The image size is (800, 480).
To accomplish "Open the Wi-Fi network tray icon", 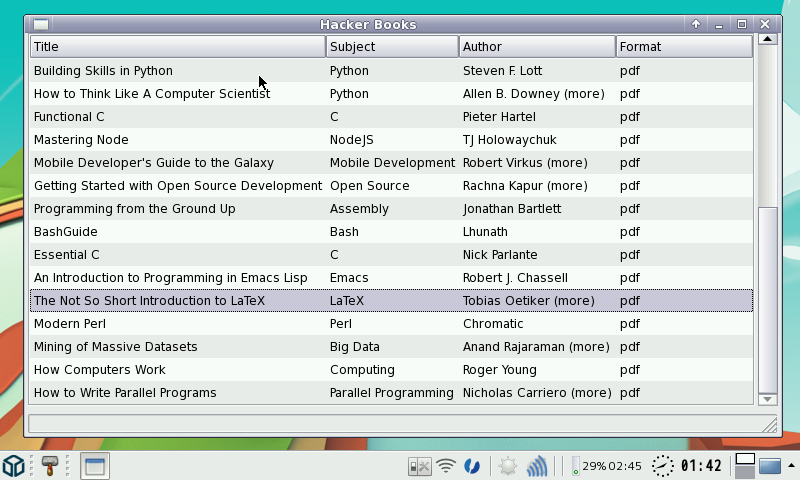I will [x=446, y=466].
